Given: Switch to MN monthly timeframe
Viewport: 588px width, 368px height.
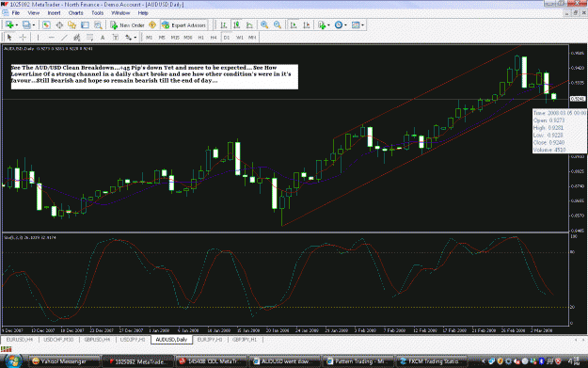Looking at the screenshot, I should [252, 38].
